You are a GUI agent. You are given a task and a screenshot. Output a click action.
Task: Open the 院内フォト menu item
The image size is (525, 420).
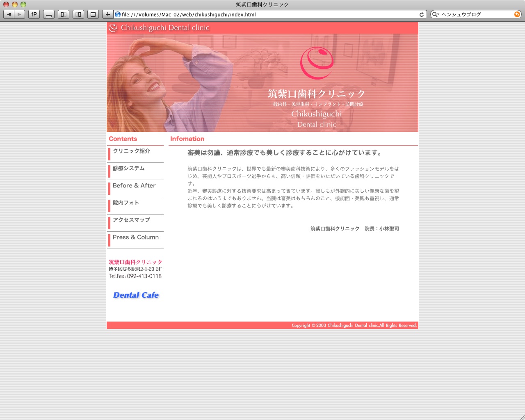tap(126, 203)
